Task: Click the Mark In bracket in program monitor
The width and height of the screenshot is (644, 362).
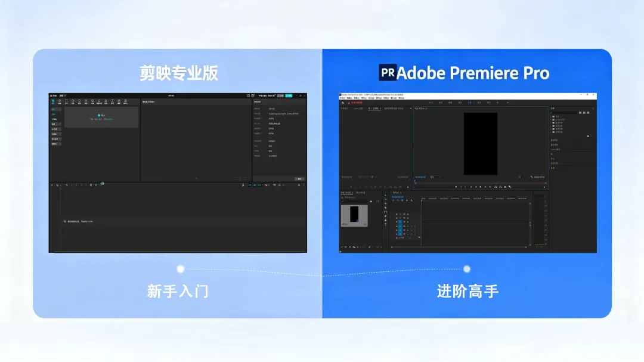Action: (461, 187)
